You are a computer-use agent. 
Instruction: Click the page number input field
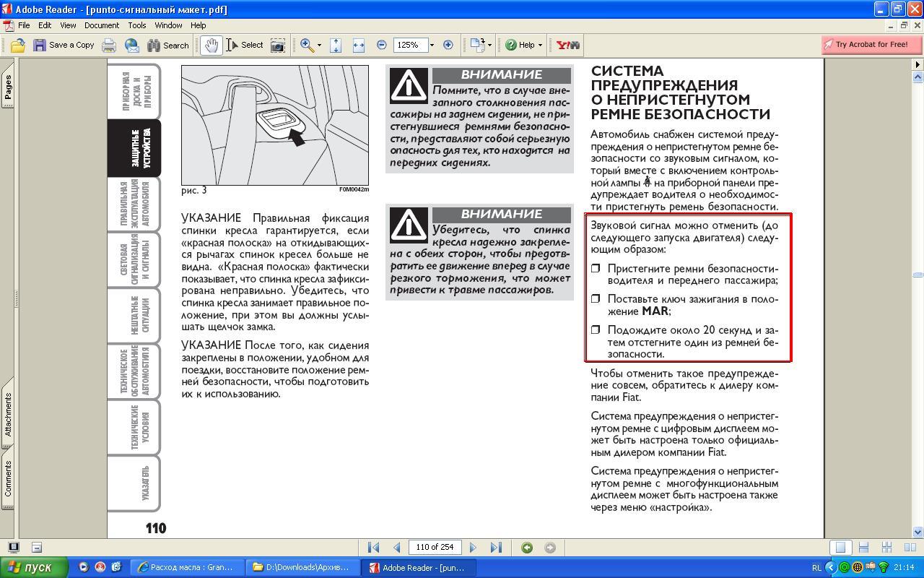tap(435, 548)
